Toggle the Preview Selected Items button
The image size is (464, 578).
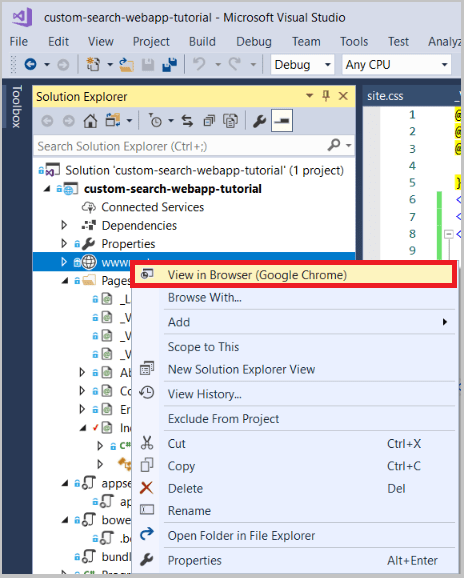282,121
